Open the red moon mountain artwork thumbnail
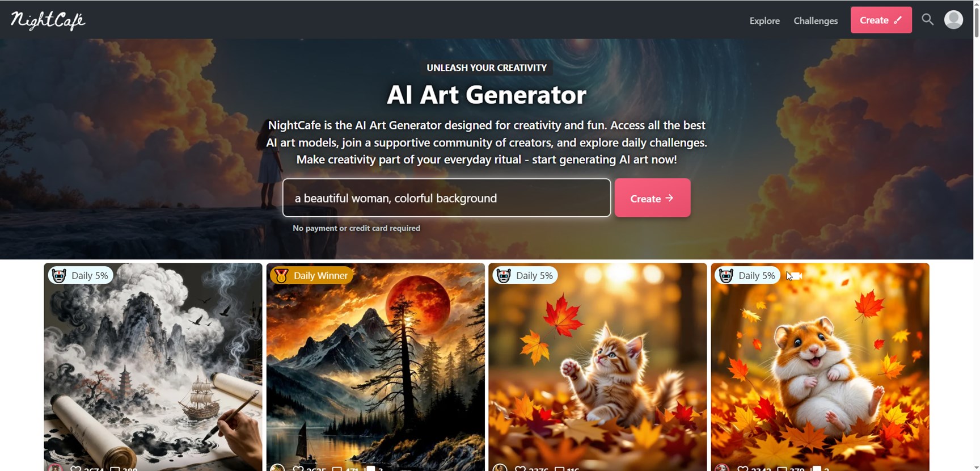The height and width of the screenshot is (471, 980). pyautogui.click(x=375, y=367)
